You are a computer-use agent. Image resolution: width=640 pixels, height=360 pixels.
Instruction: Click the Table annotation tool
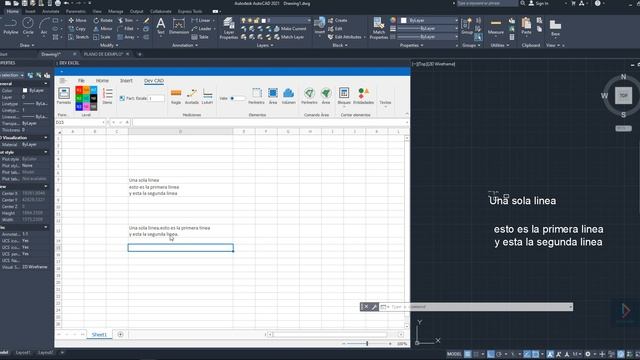[200, 37]
